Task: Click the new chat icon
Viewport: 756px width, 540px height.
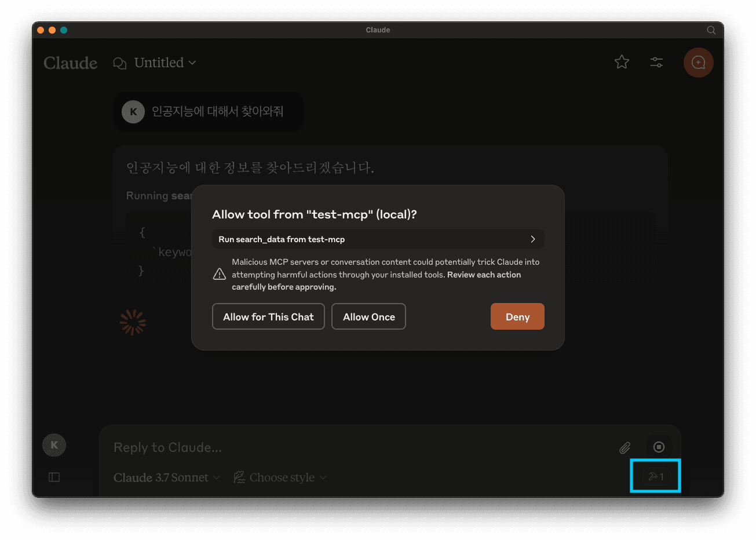Action: click(x=698, y=63)
